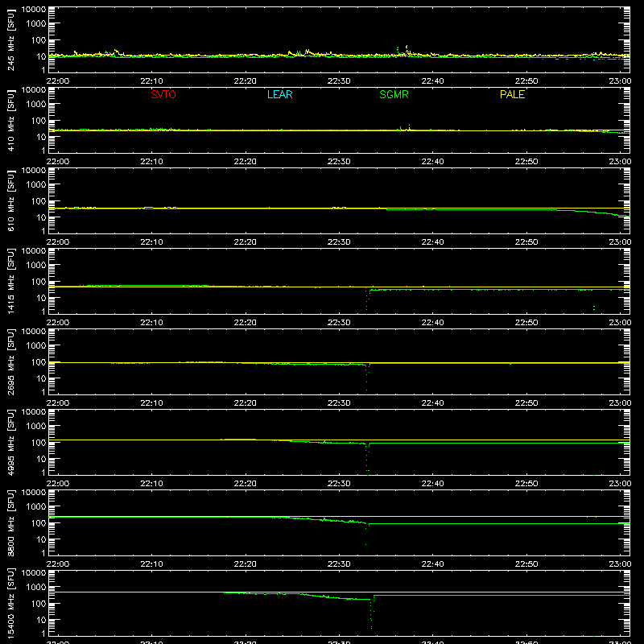Click the red SVTO station legend label
644x644 pixels.
coord(163,94)
